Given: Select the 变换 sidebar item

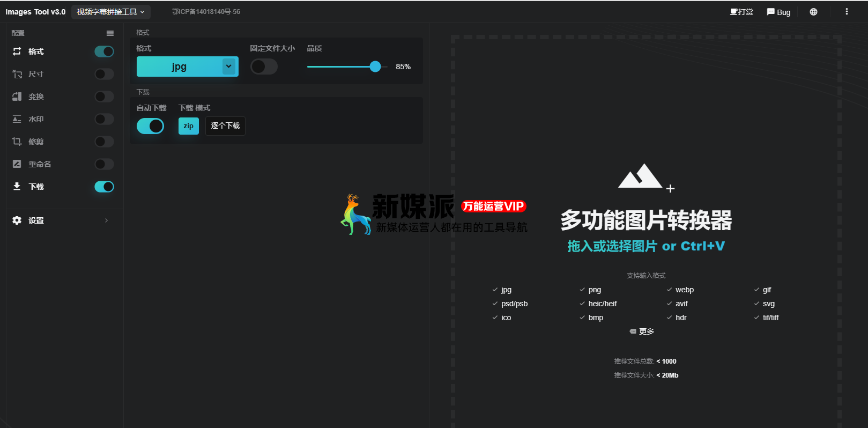Looking at the screenshot, I should (36, 97).
